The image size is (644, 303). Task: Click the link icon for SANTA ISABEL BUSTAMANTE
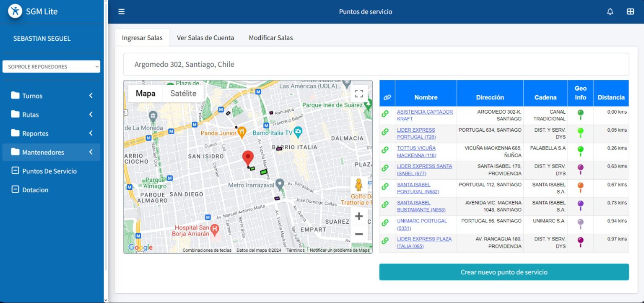385,204
